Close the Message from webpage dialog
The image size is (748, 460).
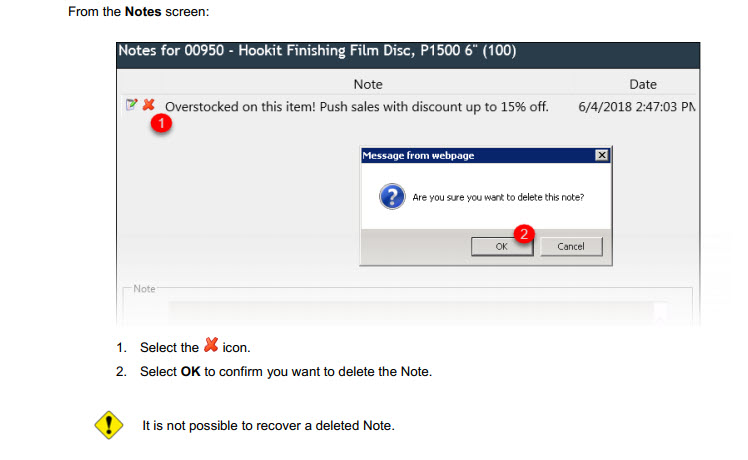tap(600, 156)
